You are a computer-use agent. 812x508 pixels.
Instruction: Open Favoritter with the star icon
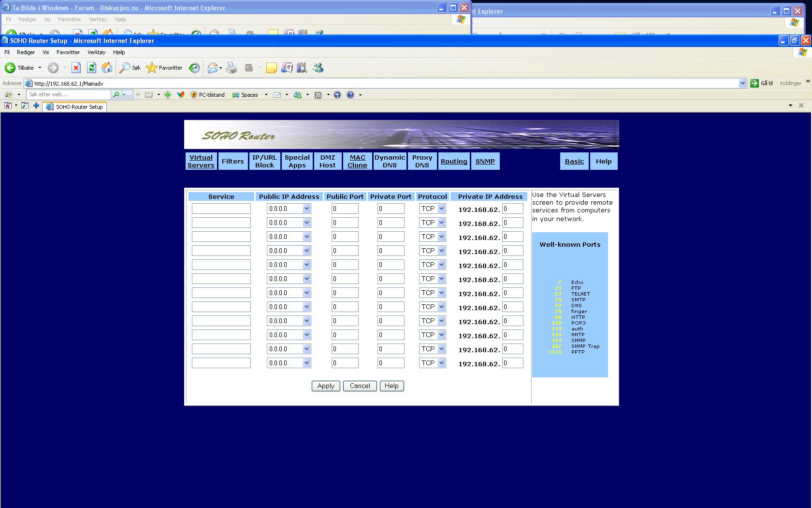(x=164, y=68)
